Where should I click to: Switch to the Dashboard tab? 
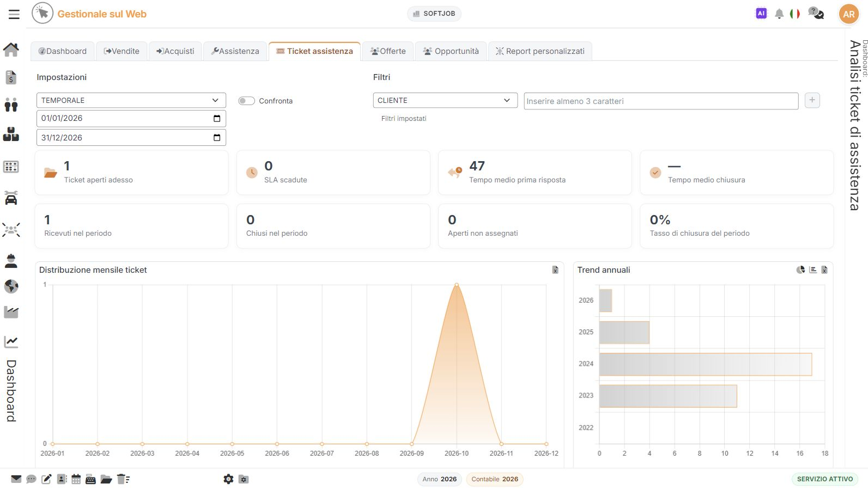pyautogui.click(x=63, y=51)
